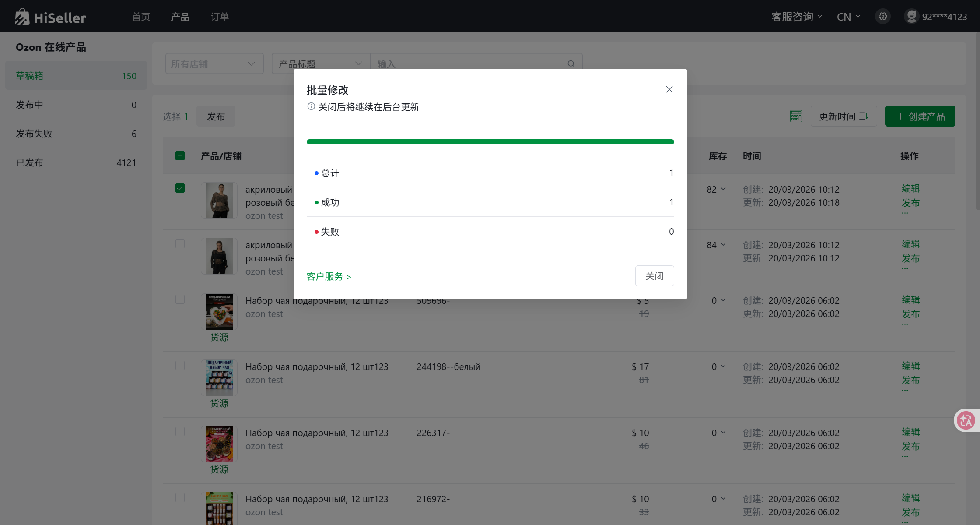Uncheck the first product row checkbox
Screen dimensions: 980x525
[x=180, y=188]
